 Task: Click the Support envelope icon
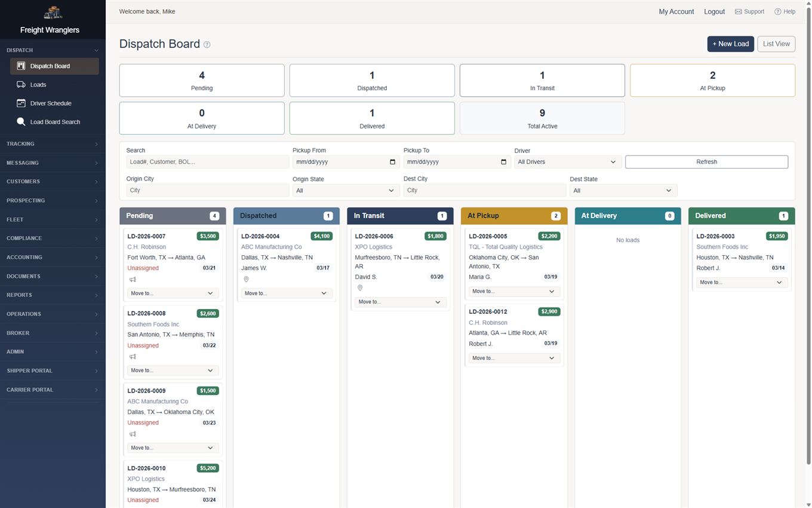tap(738, 11)
